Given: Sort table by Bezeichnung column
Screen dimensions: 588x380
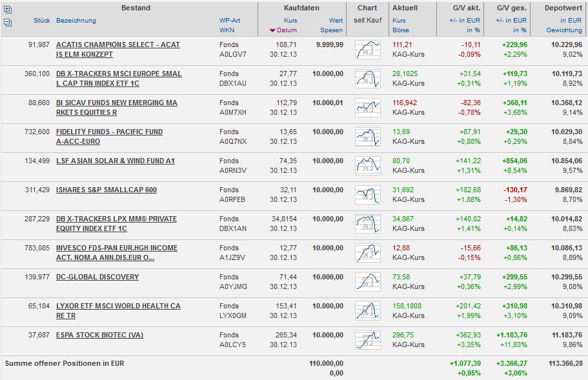Looking at the screenshot, I should click(76, 21).
